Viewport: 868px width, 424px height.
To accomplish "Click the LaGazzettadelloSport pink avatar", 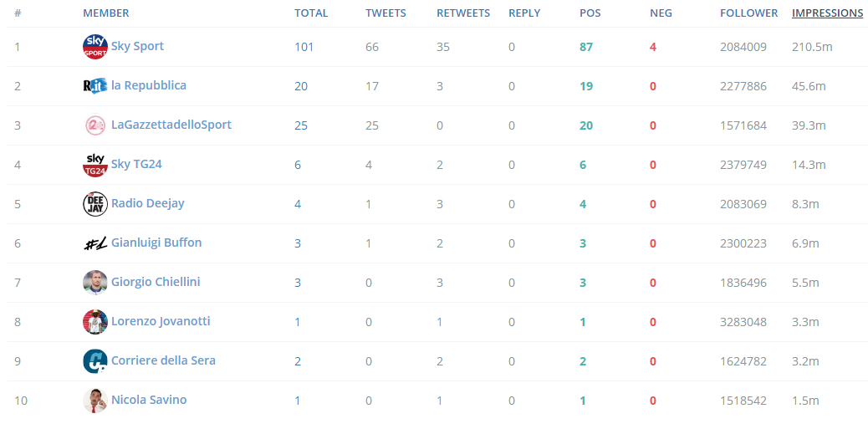I will [94, 125].
